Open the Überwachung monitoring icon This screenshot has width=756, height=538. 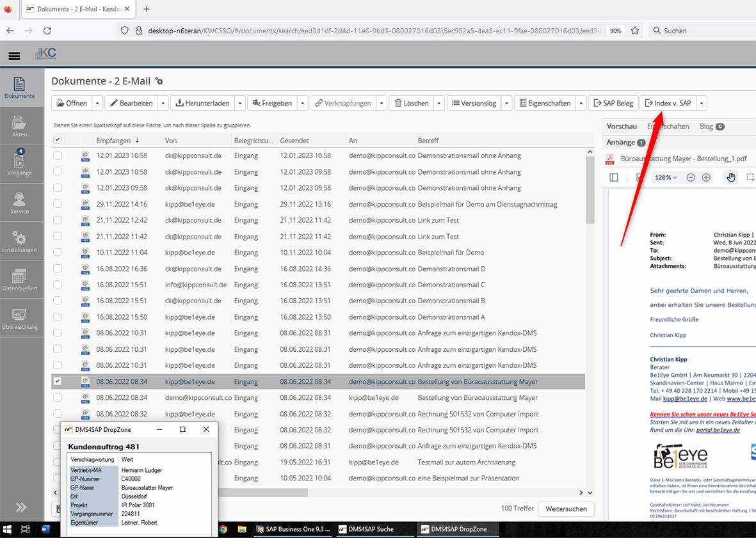point(19,318)
